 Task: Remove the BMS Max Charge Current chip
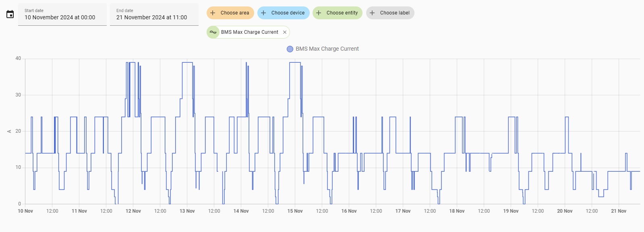tap(285, 32)
